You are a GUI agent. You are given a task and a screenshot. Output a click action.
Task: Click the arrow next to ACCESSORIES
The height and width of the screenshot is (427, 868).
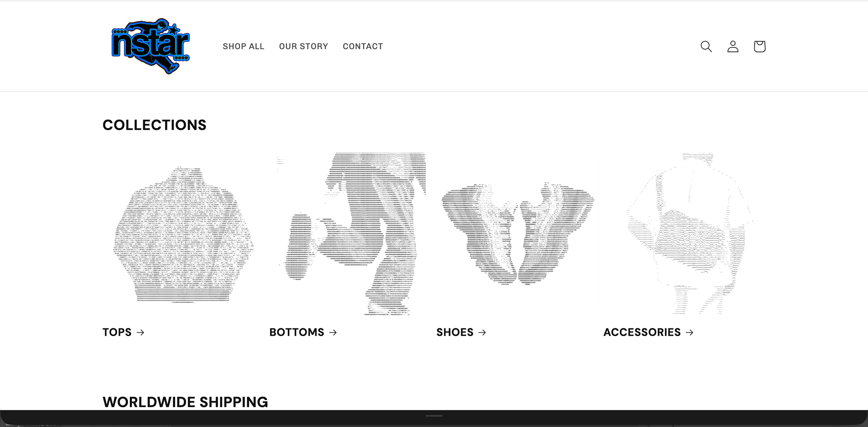(x=689, y=332)
